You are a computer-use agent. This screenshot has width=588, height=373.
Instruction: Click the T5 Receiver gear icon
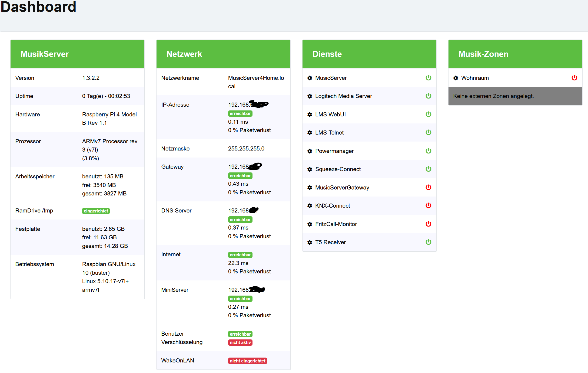click(x=310, y=242)
